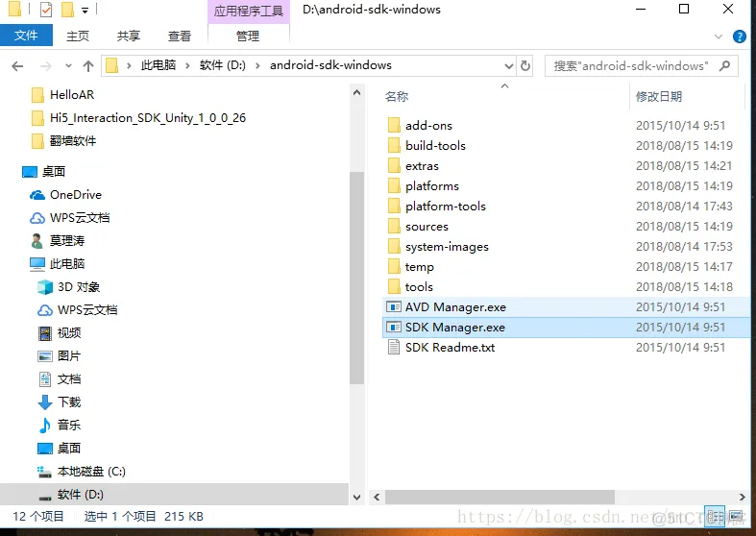Screen dimensions: 756x536
Task: Click 软件 (D:) in the address breadcrumb
Action: pyautogui.click(x=222, y=65)
